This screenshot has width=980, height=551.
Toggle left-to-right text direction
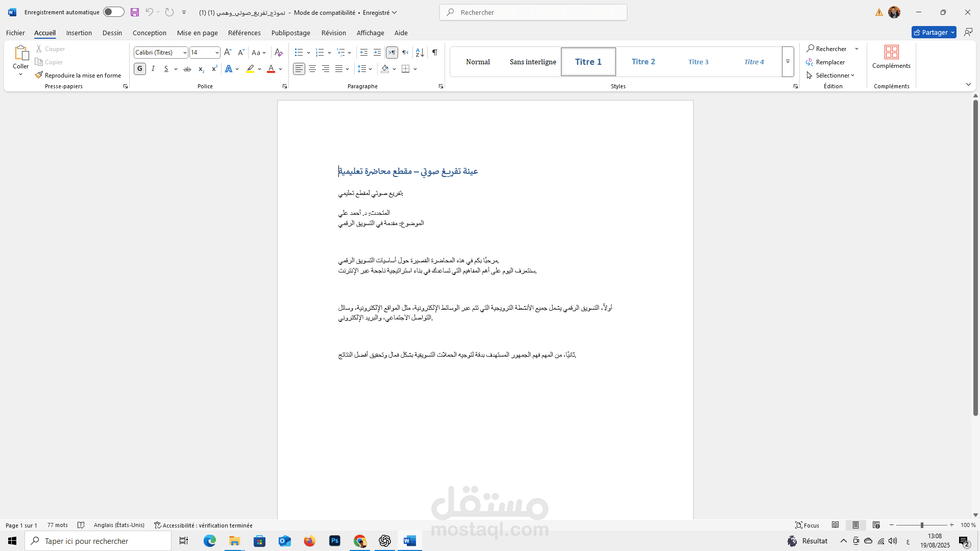click(x=392, y=53)
